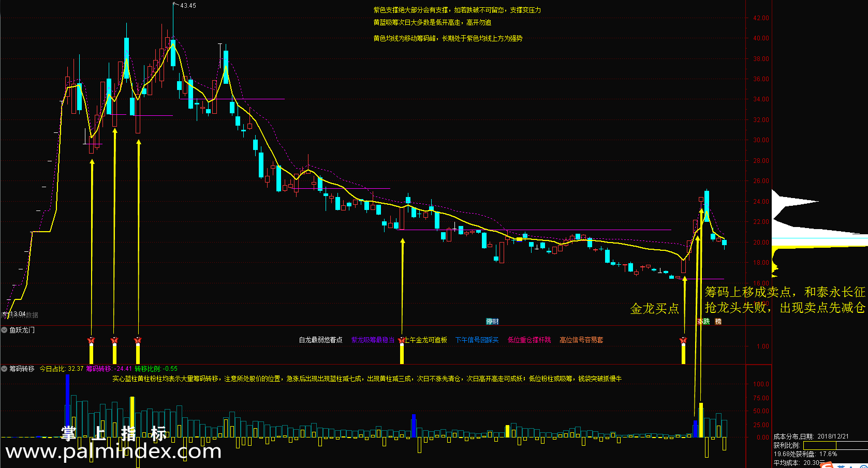Click the 低位重仓撑杆跳 legend text
The width and height of the screenshot is (868, 468).
point(529,340)
